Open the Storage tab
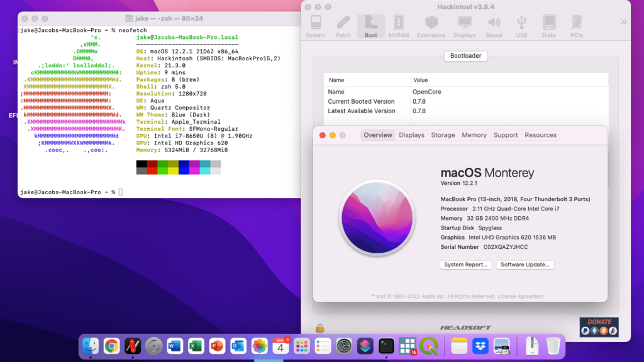Viewport: 644px width, 362px height. (x=443, y=135)
